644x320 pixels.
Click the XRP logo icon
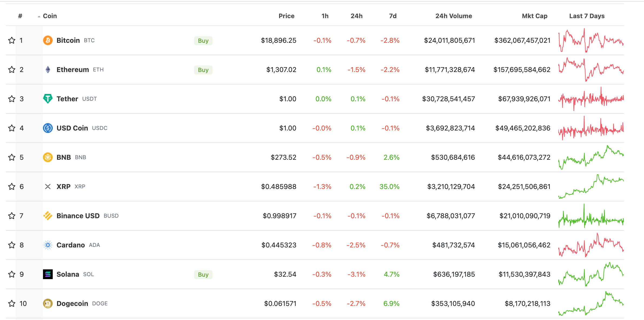tap(48, 187)
